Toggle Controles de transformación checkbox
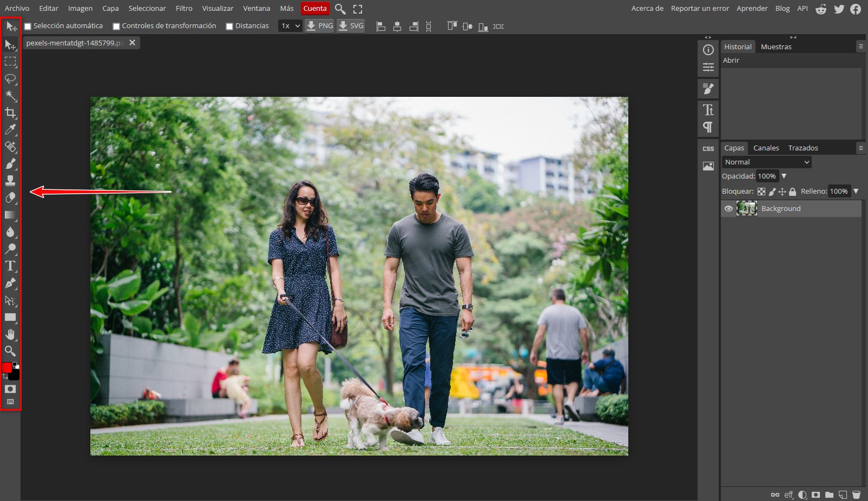The height and width of the screenshot is (501, 868). 116,27
